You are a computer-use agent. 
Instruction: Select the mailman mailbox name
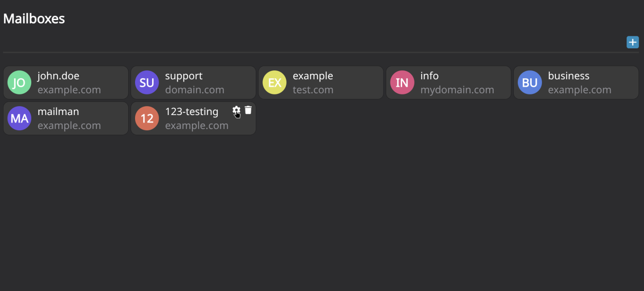click(x=58, y=111)
